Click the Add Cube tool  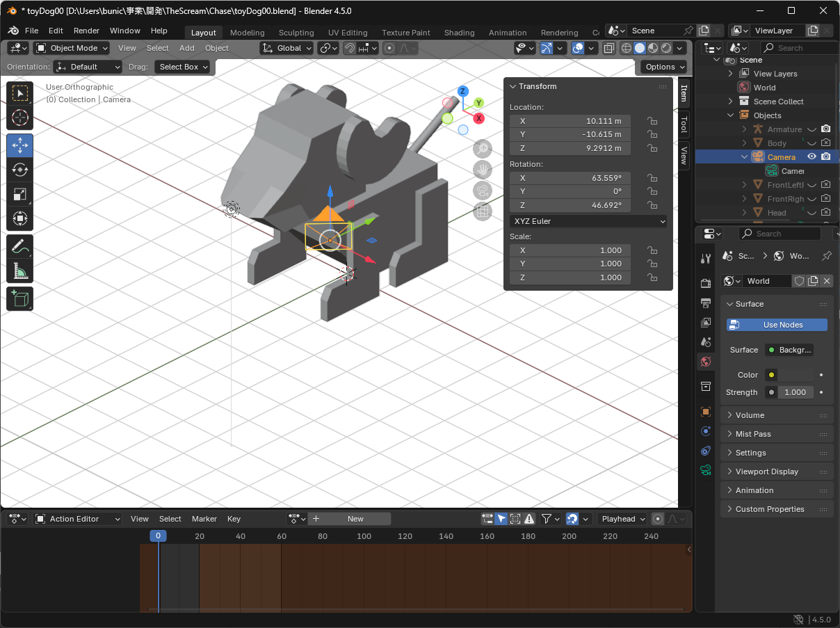point(20,298)
